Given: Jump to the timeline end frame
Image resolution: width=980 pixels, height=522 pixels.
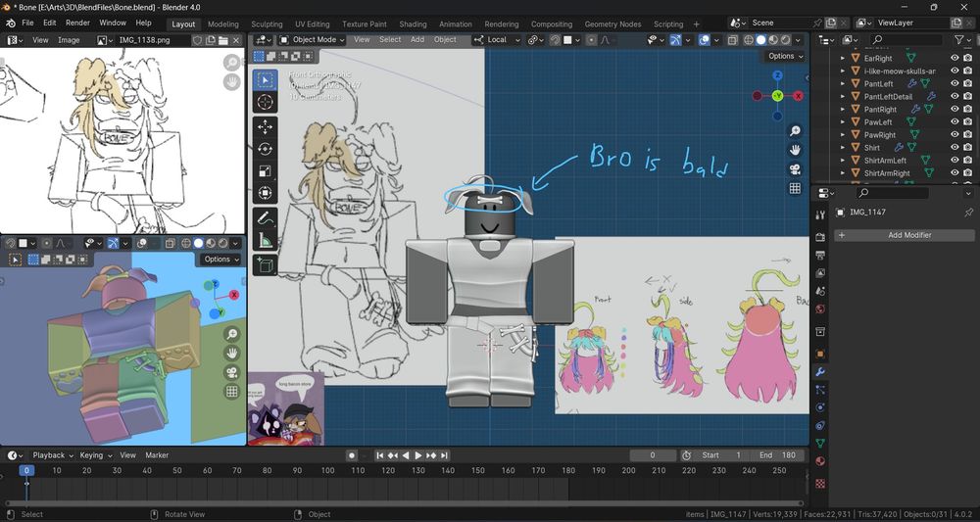Looking at the screenshot, I should tap(444, 455).
